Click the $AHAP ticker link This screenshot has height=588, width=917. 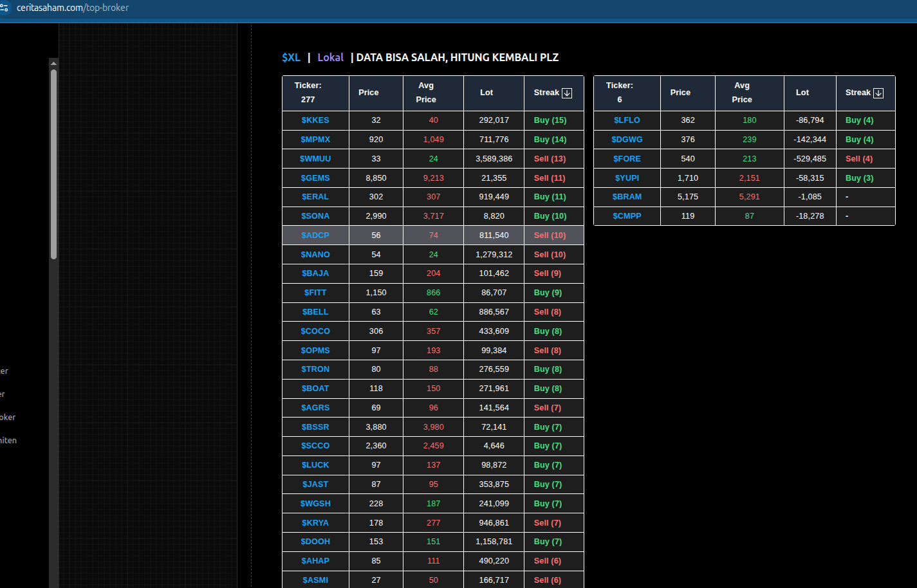coord(315,561)
